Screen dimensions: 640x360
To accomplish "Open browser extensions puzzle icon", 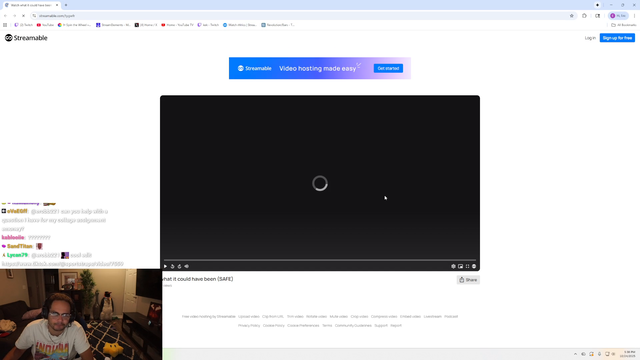I will 584,16.
